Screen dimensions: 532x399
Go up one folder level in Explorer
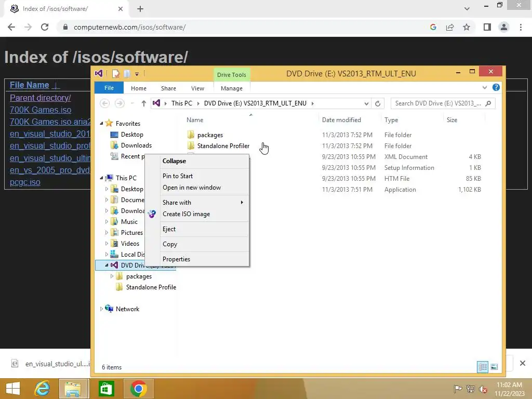[143, 103]
